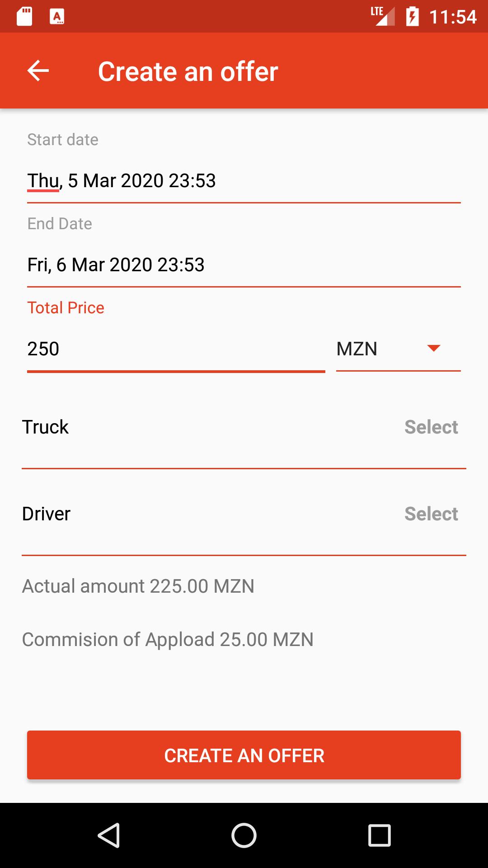Image resolution: width=488 pixels, height=868 pixels.
Task: Tap the Android home circle button
Action: [244, 835]
